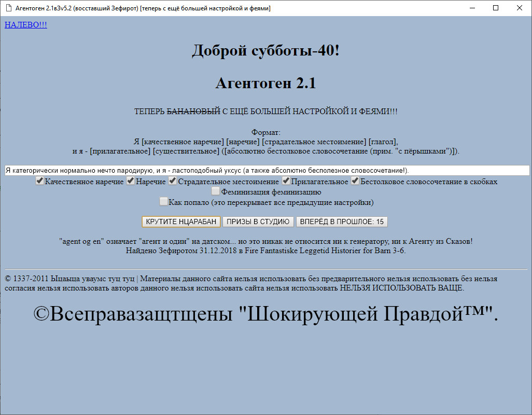Image resolution: width=532 pixels, height=415 pixels.
Task: Open the "НАЛЕВО!!!" link
Action: pos(25,24)
